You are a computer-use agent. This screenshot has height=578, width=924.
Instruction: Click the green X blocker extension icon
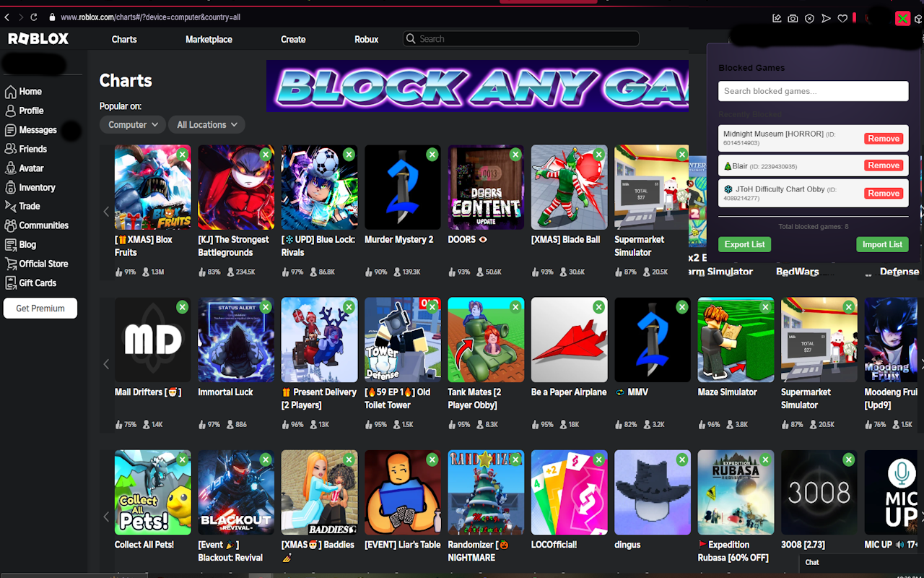[902, 18]
